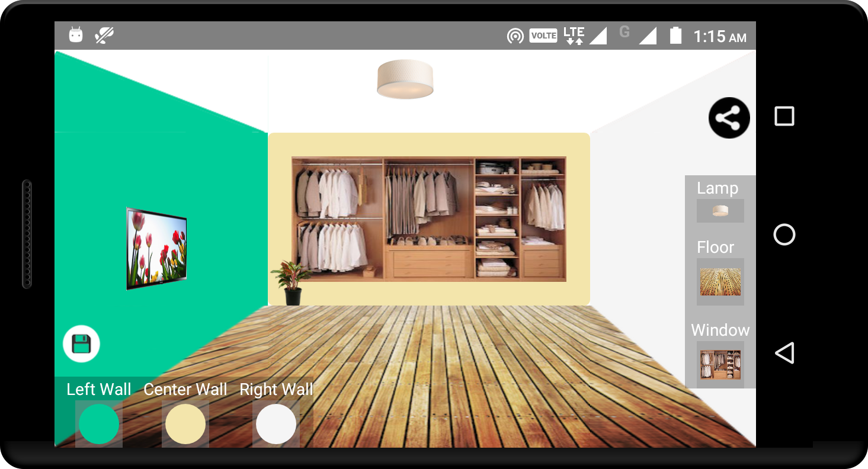Pick the green Left Wall color swatch
The width and height of the screenshot is (868, 469).
click(99, 424)
